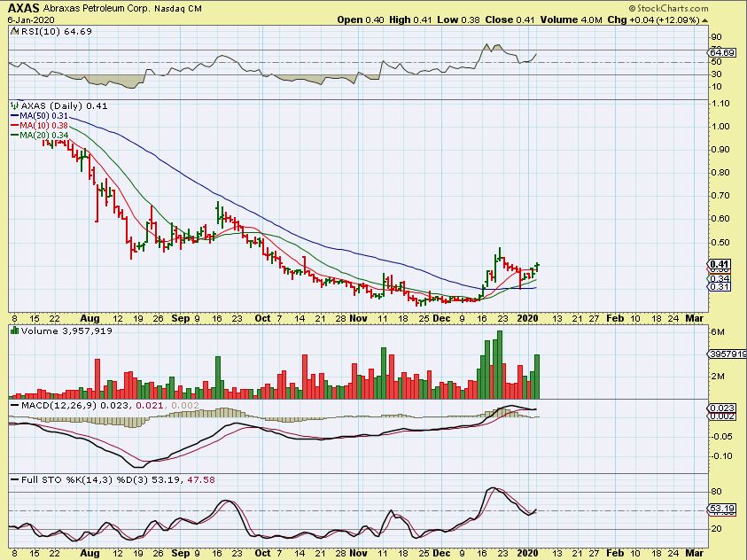Click the green MA(20) legend line marker
The image size is (747, 560).
(14, 136)
